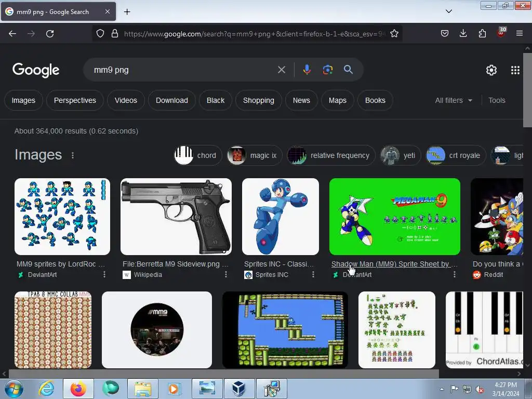Open the round mm9 logo thumbnail

[x=157, y=330]
